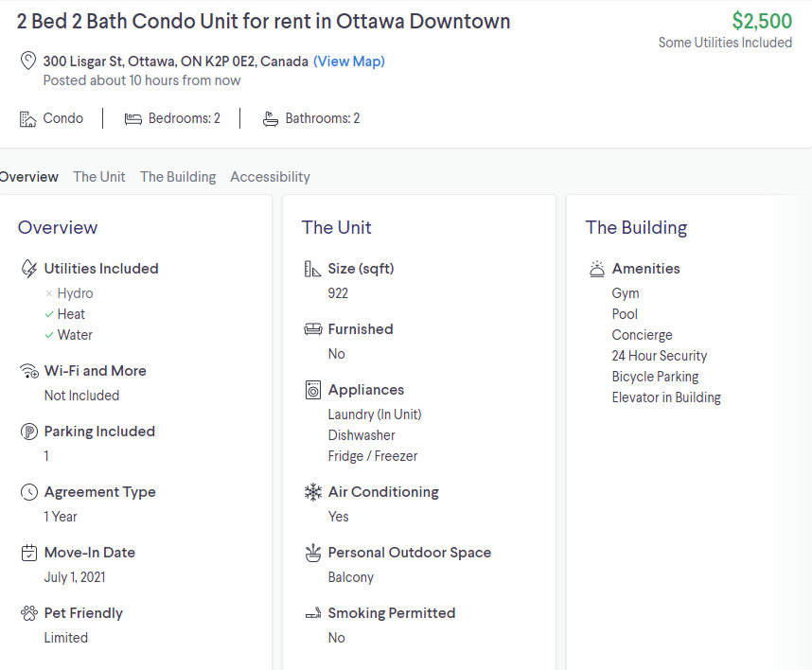The height and width of the screenshot is (670, 812).
Task: Switch to The Unit tab
Action: [99, 177]
